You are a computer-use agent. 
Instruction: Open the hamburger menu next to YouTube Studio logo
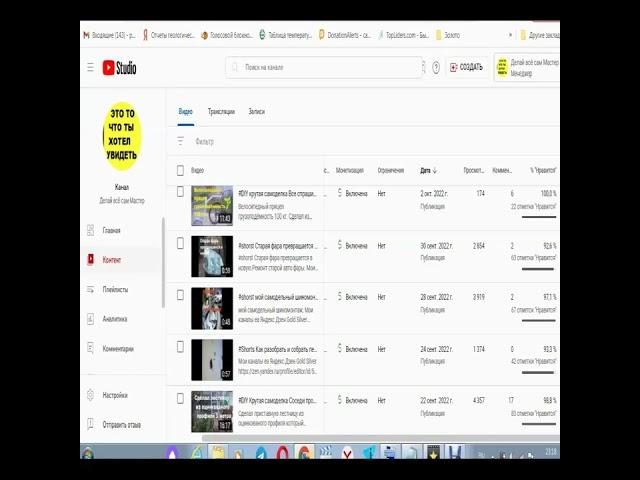pos(90,67)
